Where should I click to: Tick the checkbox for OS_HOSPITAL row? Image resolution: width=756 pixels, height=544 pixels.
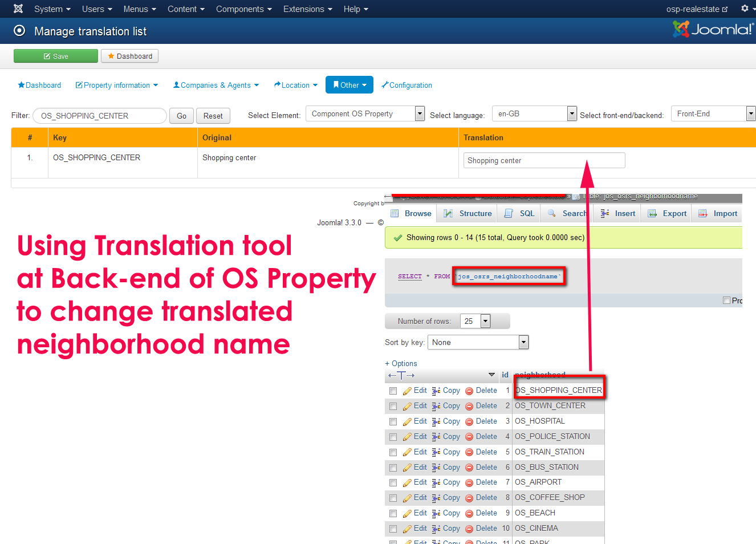click(393, 421)
